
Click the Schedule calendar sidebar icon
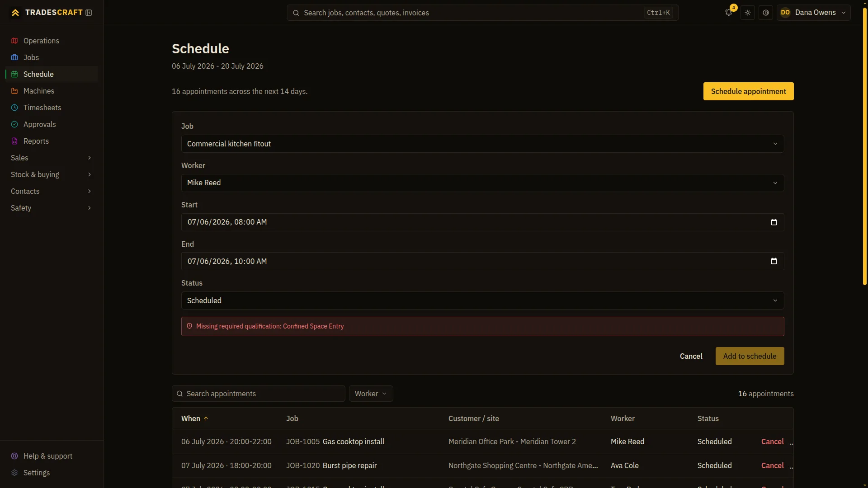coord(14,74)
